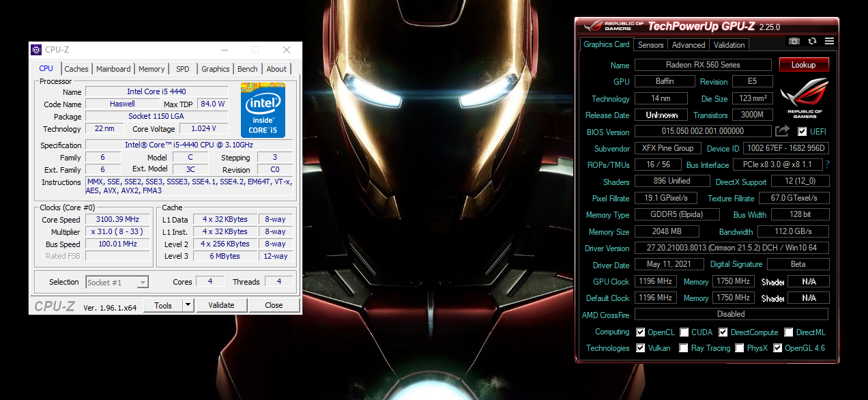Click the AMD CrossFire Disabled field

pos(732,314)
